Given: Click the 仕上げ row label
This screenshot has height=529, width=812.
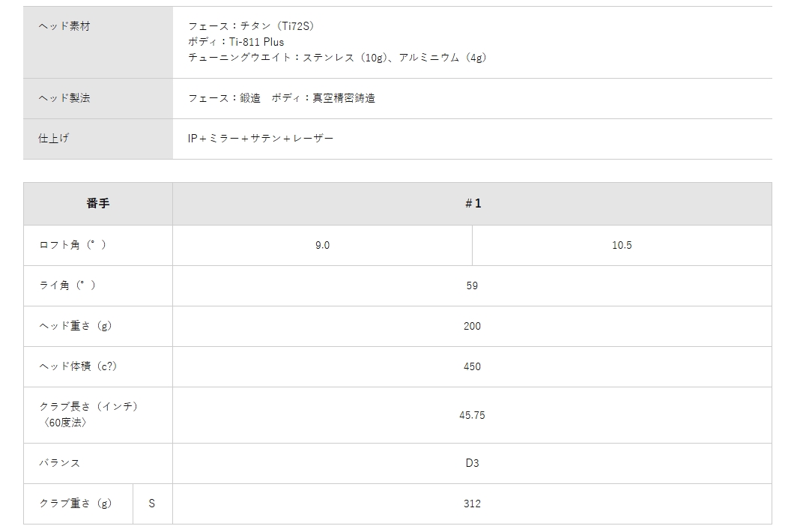Looking at the screenshot, I should tap(53, 139).
